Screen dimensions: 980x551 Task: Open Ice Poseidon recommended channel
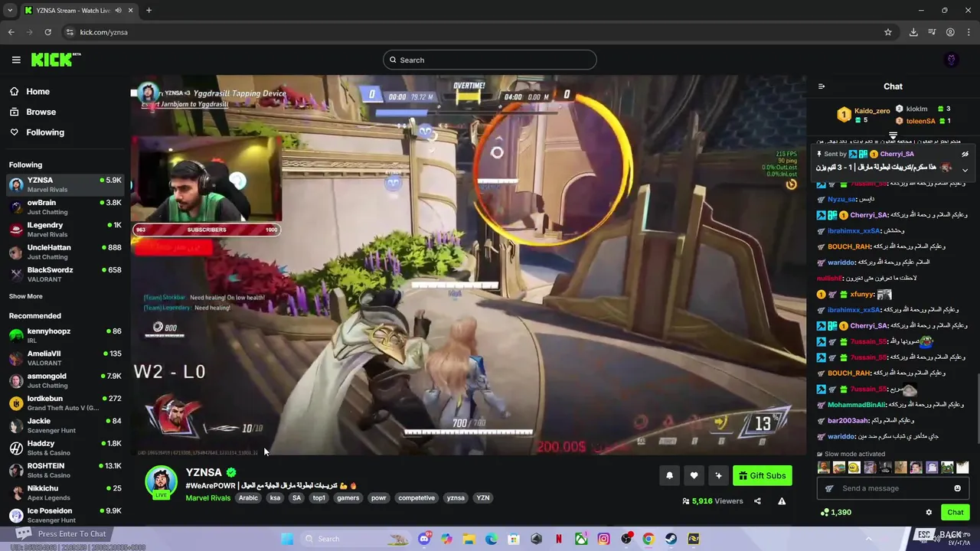pos(64,515)
